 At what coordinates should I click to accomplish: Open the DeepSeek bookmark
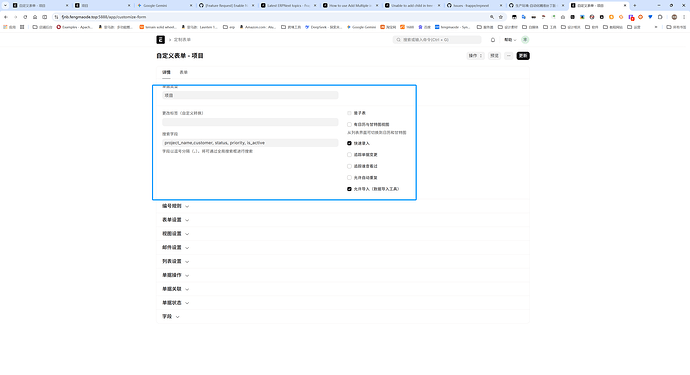click(323, 27)
